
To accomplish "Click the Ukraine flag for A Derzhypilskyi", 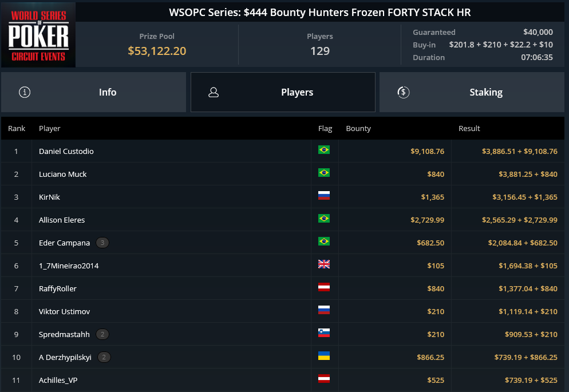I will (323, 356).
